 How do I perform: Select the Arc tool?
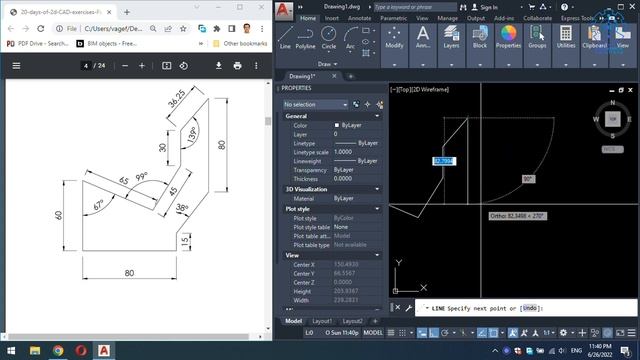click(350, 38)
